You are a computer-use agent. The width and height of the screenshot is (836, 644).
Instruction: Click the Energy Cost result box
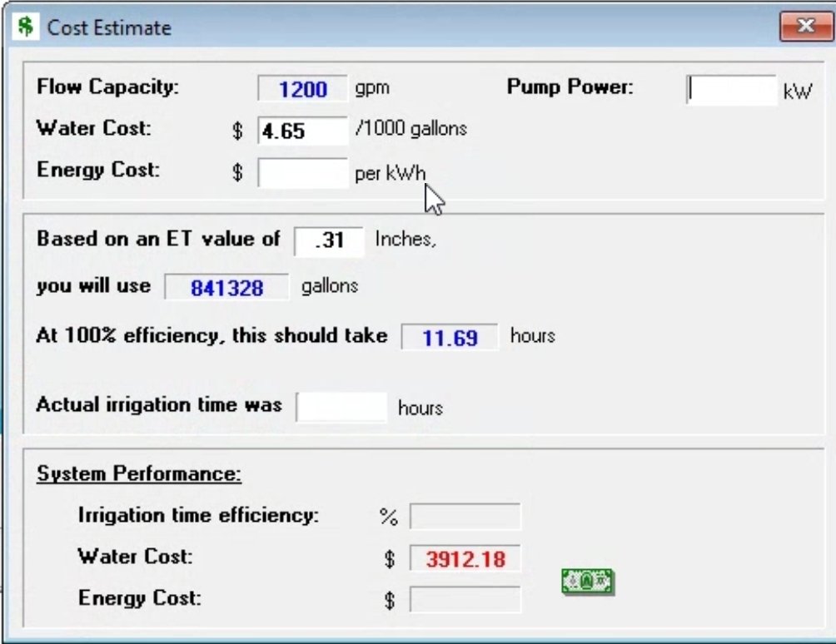465,599
